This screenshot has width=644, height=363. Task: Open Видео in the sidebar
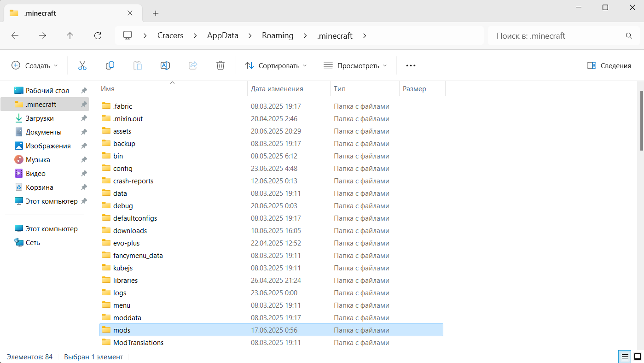(45, 174)
